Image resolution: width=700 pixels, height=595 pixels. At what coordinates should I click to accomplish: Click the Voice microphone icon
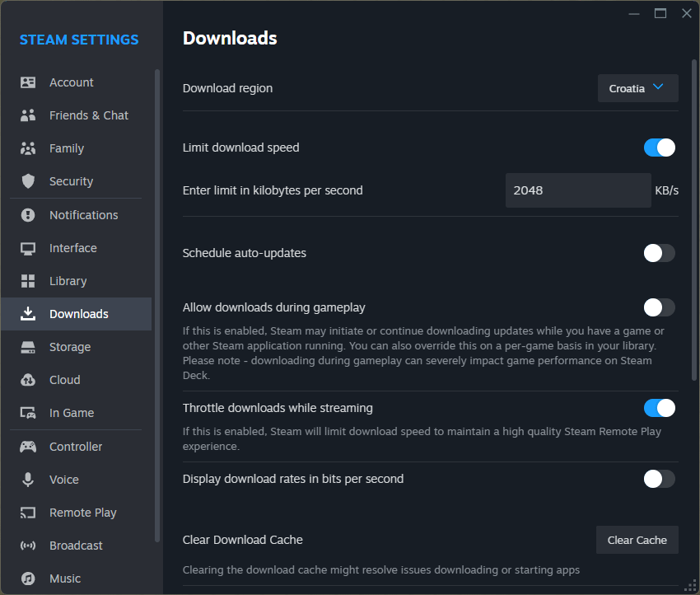(x=28, y=480)
